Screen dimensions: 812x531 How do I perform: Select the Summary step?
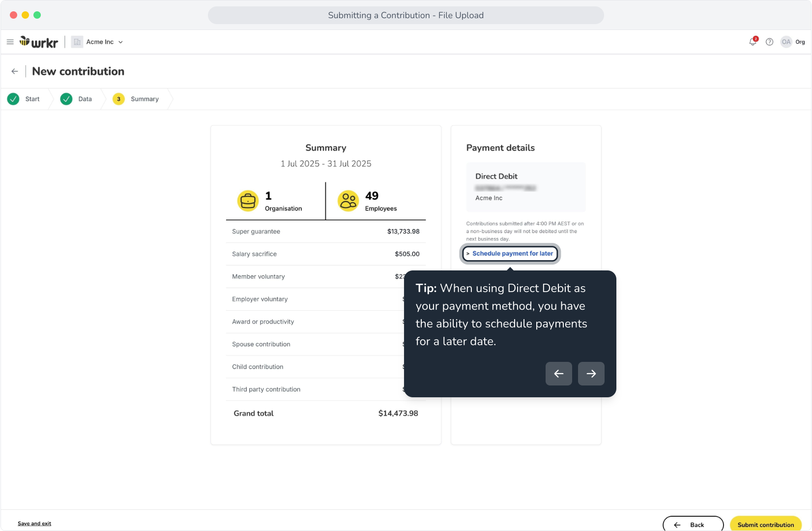tap(136, 99)
